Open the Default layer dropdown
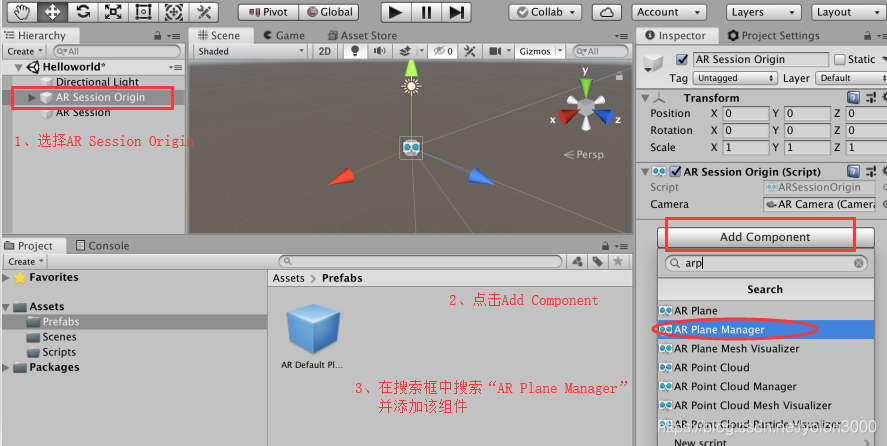This screenshot has width=887, height=446. pos(851,78)
